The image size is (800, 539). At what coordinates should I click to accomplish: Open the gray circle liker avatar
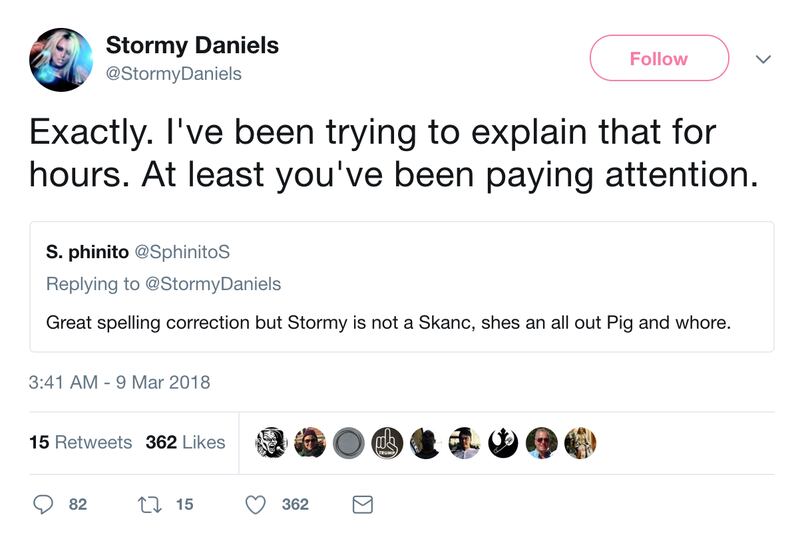coord(348,443)
